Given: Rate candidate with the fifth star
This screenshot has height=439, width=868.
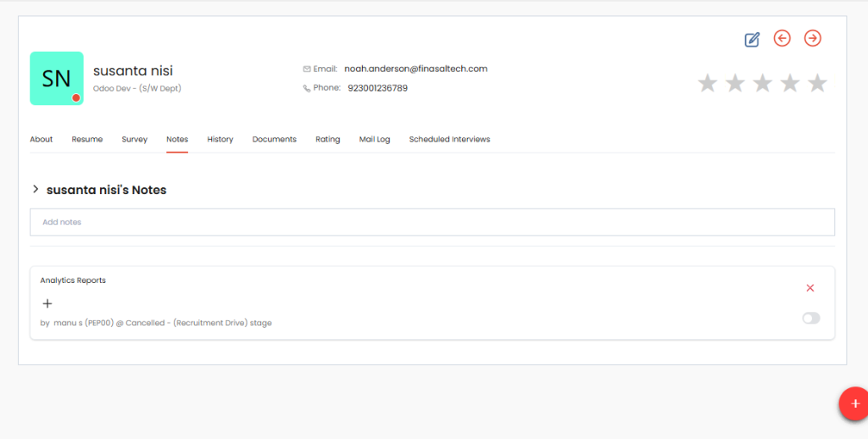Looking at the screenshot, I should 817,83.
